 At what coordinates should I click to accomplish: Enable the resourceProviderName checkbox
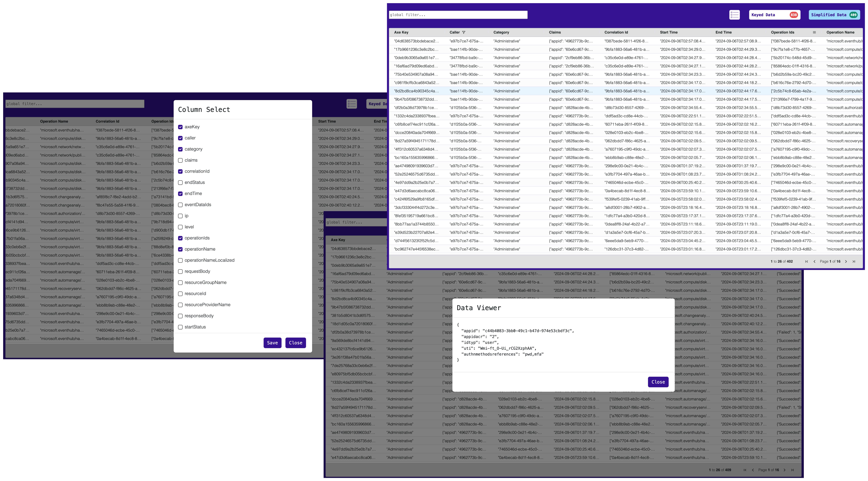tap(180, 305)
